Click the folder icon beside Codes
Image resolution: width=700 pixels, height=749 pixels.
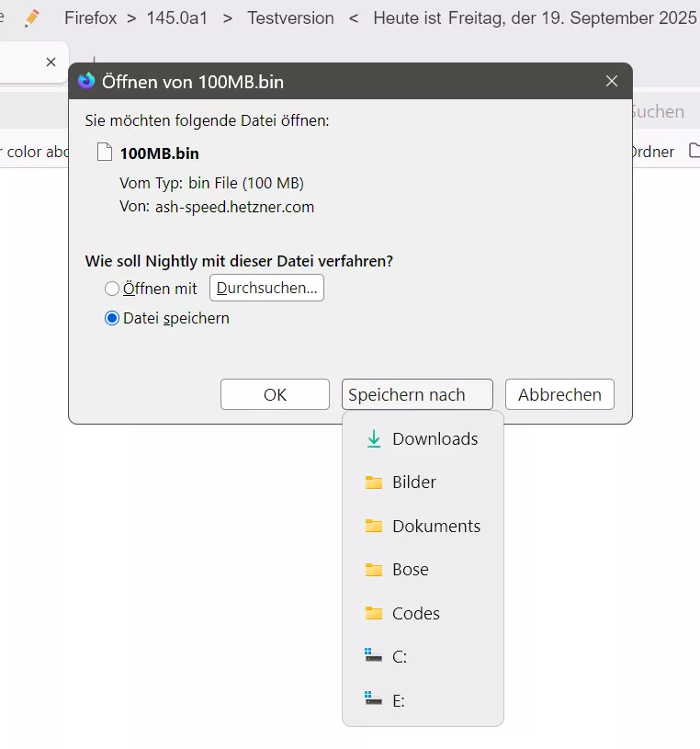pyautogui.click(x=374, y=613)
